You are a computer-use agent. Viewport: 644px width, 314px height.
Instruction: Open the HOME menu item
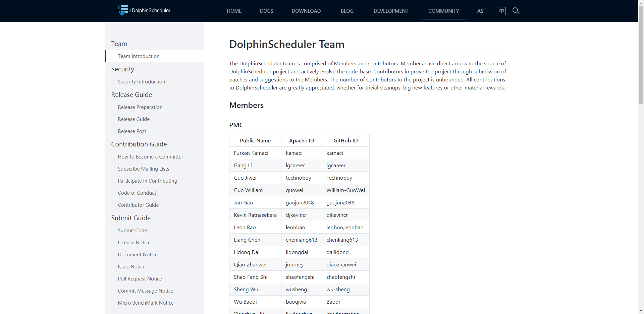click(234, 11)
